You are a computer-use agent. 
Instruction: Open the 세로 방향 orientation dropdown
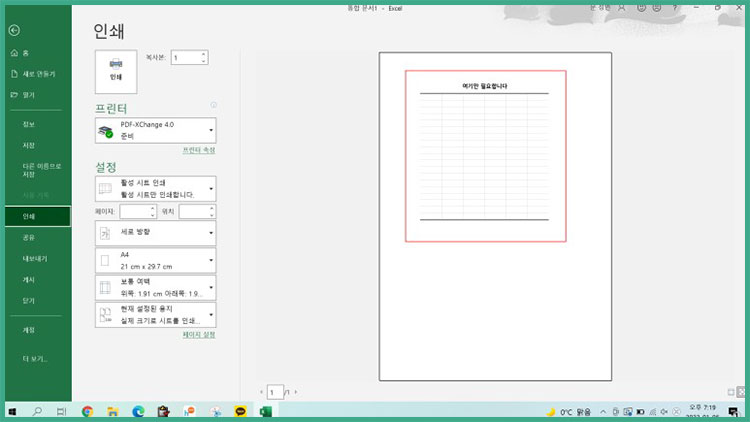point(155,233)
